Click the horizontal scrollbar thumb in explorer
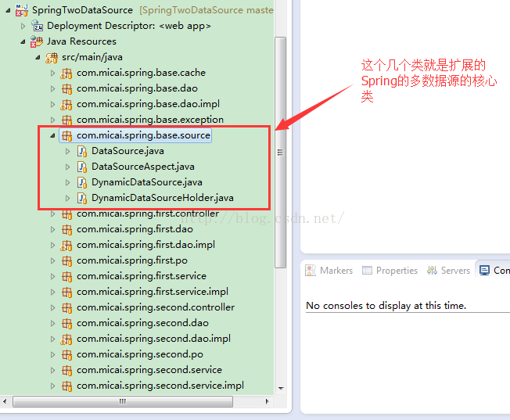Image resolution: width=510 pixels, height=420 pixels. pyautogui.click(x=123, y=401)
